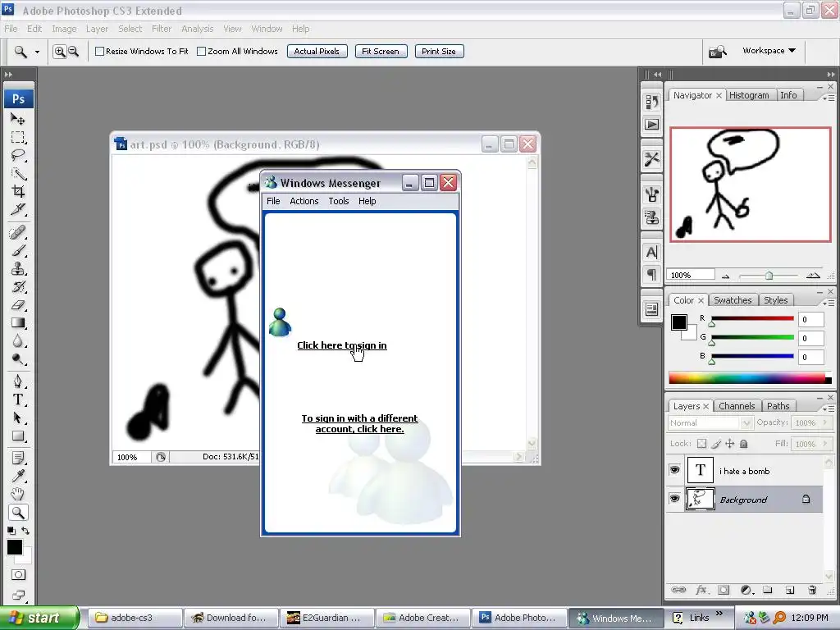Open Windows Messenger Actions menu

pyautogui.click(x=304, y=201)
